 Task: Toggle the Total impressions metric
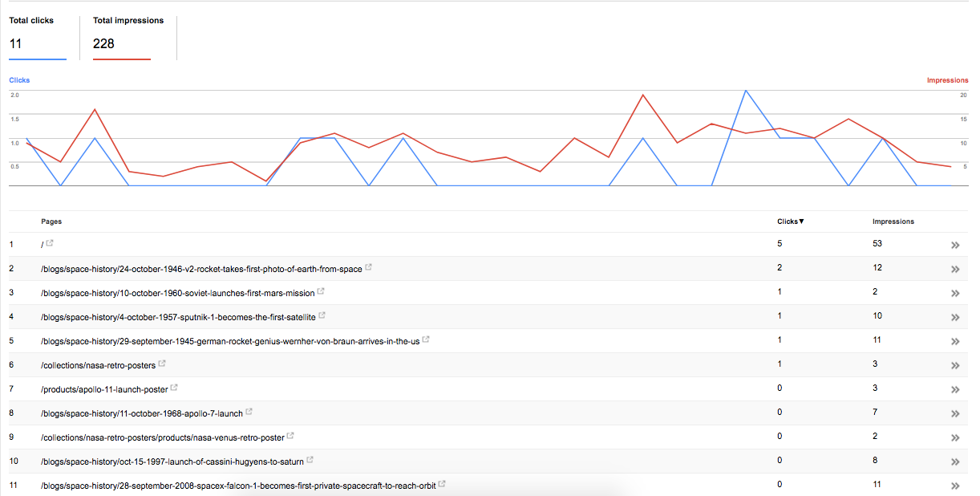point(128,37)
